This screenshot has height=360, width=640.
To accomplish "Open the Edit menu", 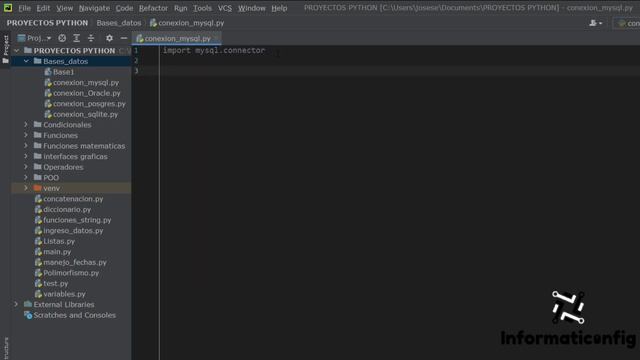I will coord(43,8).
